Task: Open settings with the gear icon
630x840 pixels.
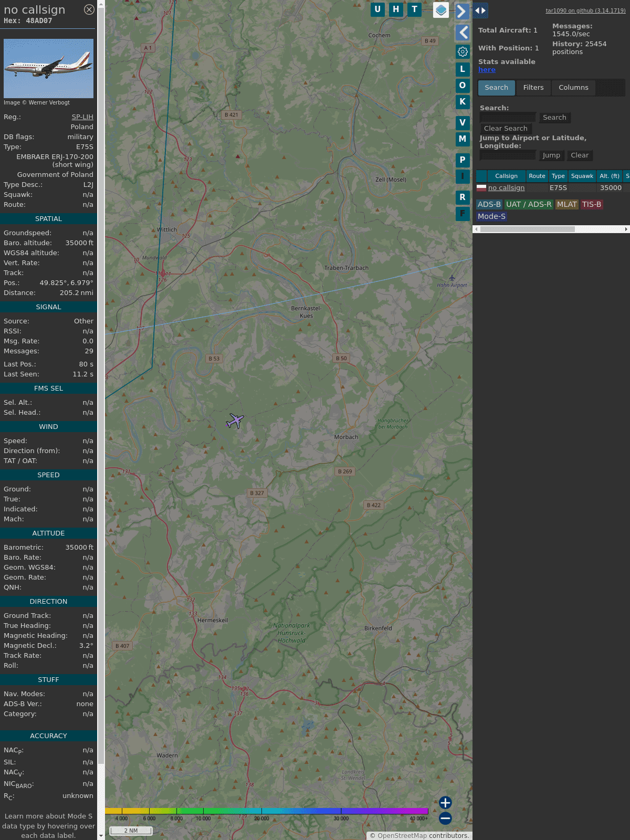Action: click(463, 51)
